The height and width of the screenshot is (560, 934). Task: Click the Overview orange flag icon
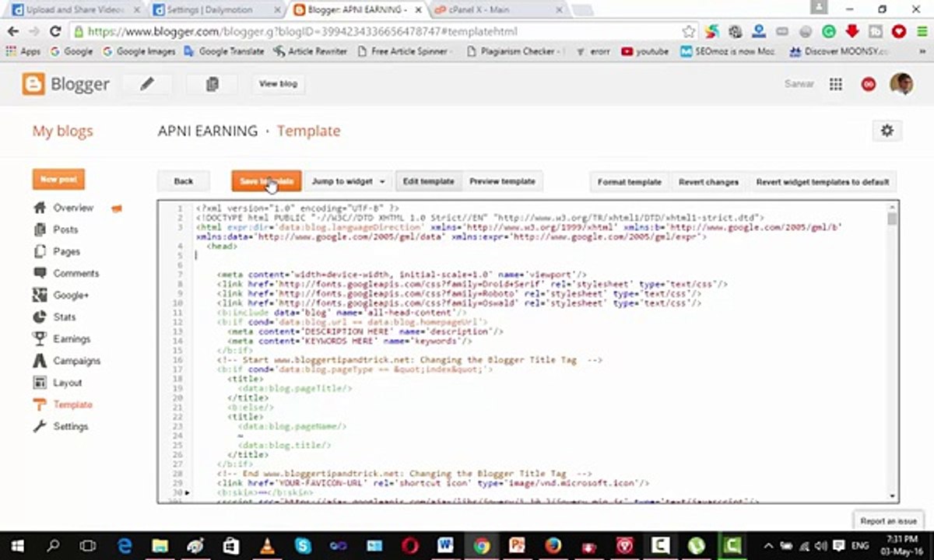tap(117, 208)
